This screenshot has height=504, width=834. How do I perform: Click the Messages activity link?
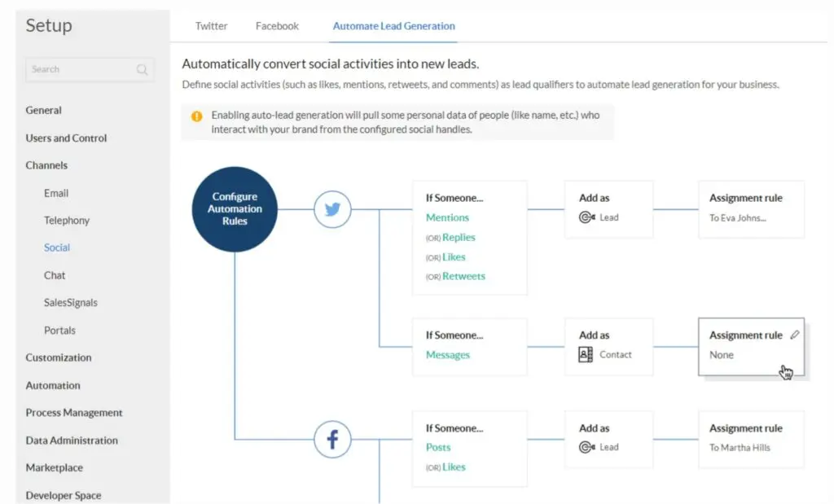[x=447, y=355]
